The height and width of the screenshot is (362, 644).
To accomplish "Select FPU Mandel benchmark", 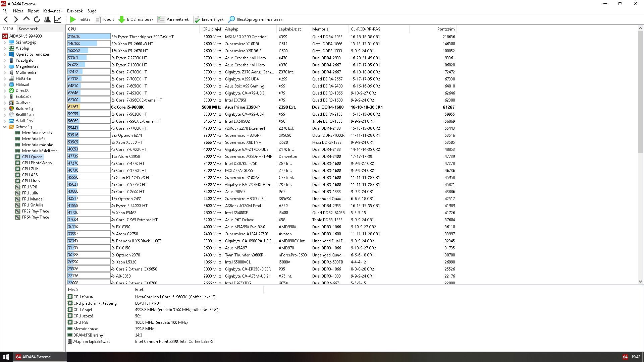I will coord(33,199).
